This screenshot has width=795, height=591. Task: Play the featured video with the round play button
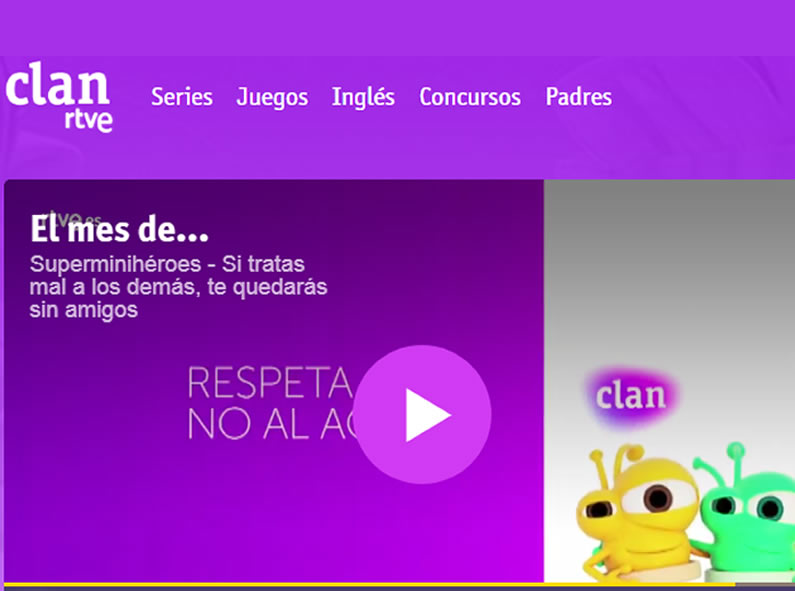pyautogui.click(x=422, y=415)
